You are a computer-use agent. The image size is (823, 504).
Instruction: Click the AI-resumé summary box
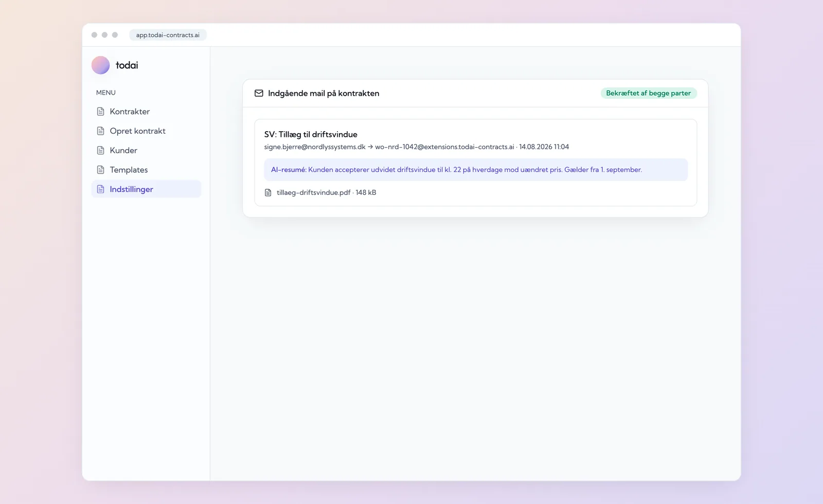476,170
